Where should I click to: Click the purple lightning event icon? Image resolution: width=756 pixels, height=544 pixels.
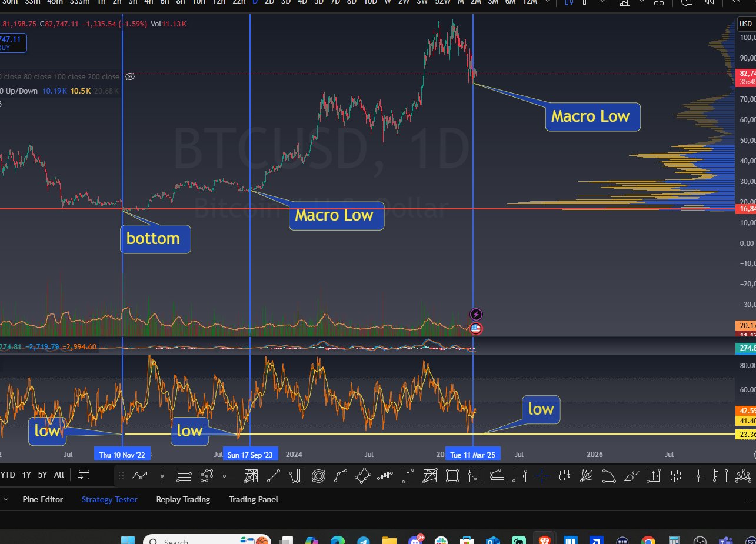(x=477, y=315)
